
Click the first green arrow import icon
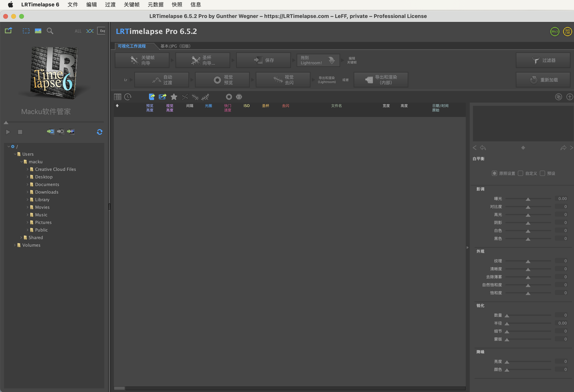pos(51,132)
